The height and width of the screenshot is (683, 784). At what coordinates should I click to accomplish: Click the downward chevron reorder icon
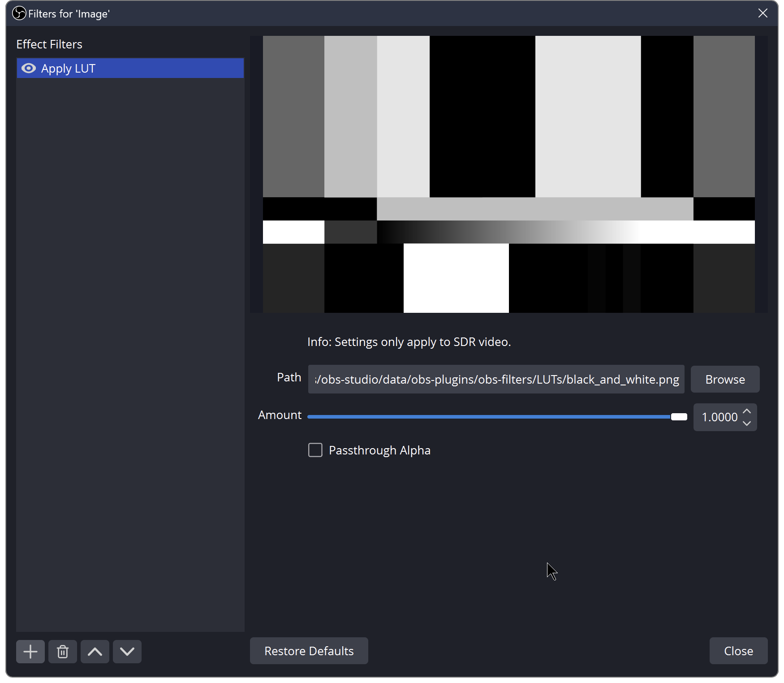tap(127, 652)
